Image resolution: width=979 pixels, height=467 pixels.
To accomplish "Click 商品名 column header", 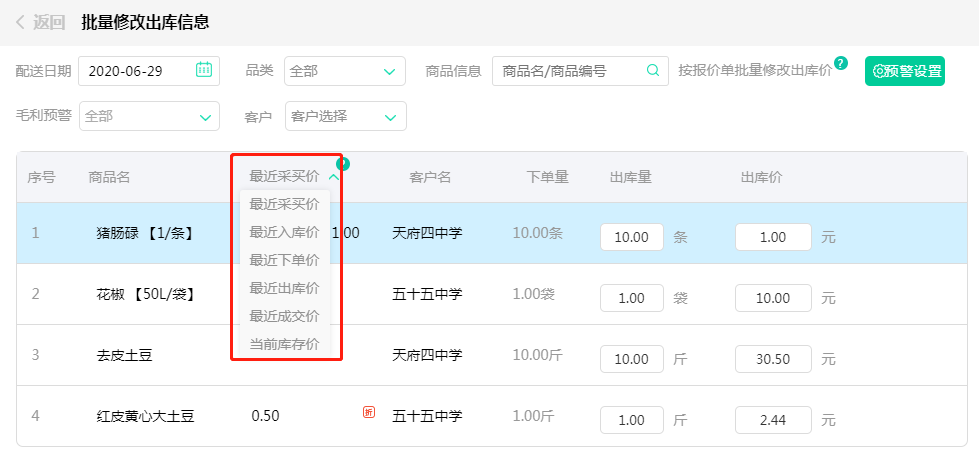I will point(109,177).
